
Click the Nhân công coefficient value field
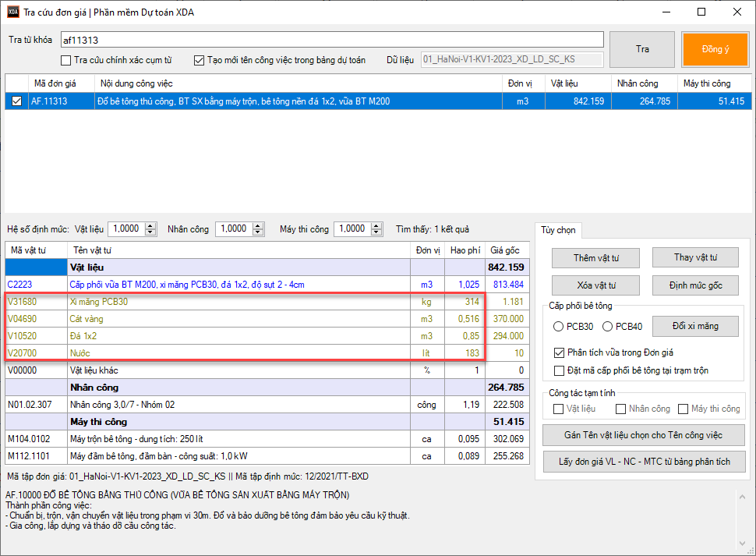tap(235, 229)
